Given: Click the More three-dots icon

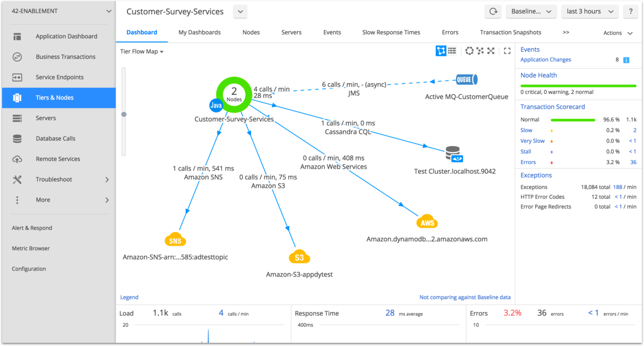Looking at the screenshot, I should coord(17,200).
